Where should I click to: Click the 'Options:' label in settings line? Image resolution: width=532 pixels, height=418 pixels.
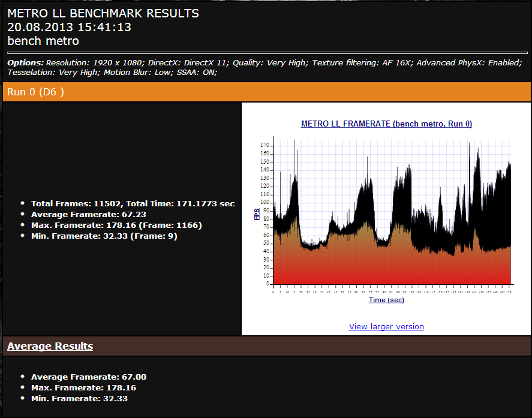25,63
